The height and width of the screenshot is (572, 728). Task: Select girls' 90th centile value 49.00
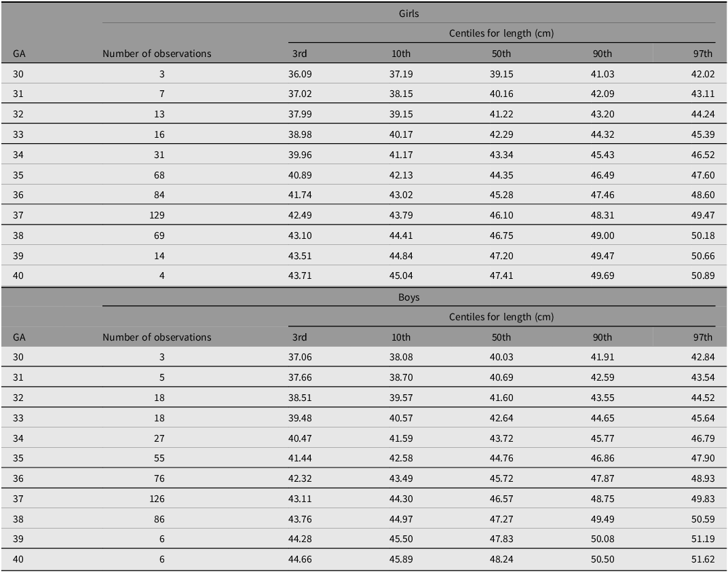tap(601, 235)
